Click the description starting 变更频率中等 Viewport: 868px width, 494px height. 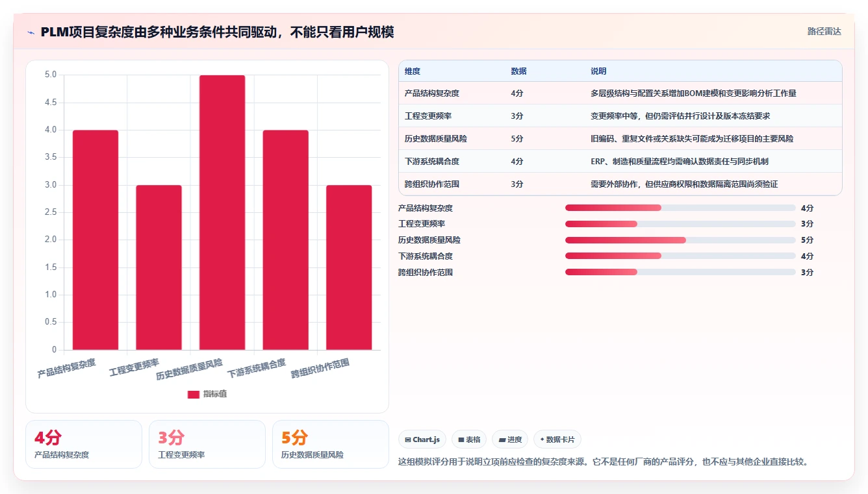click(680, 116)
